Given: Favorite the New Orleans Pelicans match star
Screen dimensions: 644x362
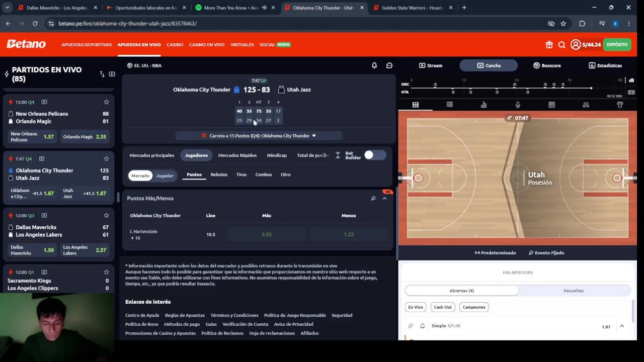Looking at the screenshot, I should pyautogui.click(x=106, y=102).
